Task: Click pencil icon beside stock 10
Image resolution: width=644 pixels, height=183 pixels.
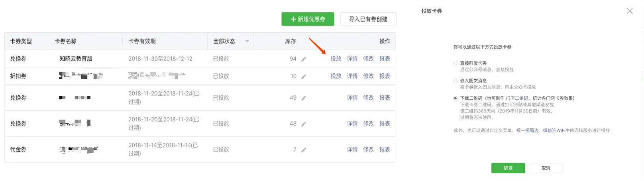Action: [304, 77]
